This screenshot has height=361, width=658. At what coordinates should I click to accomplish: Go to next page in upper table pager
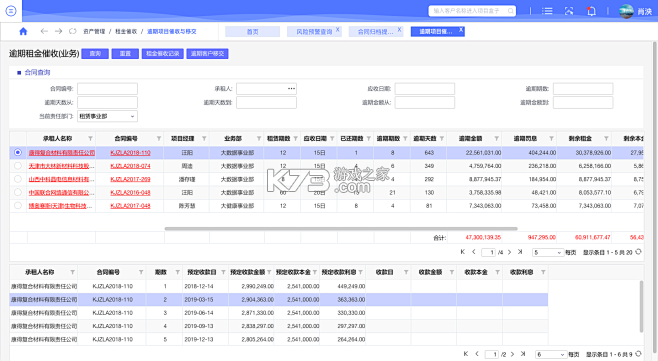click(x=509, y=252)
